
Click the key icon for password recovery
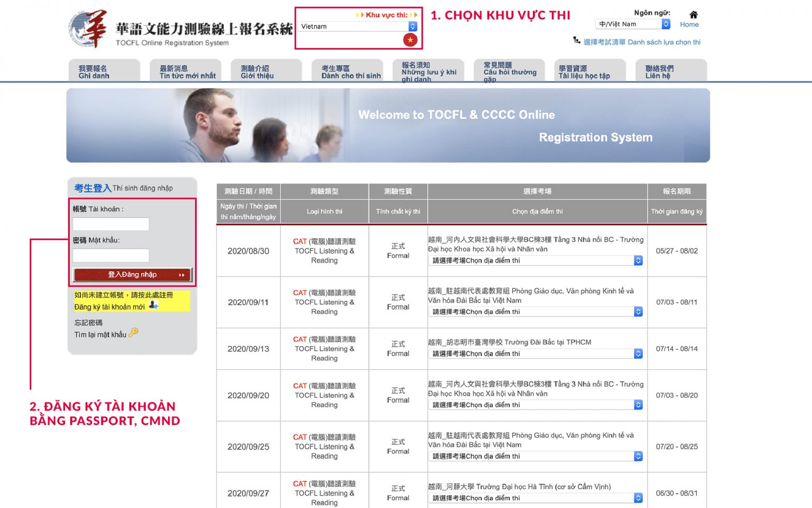pos(133,332)
